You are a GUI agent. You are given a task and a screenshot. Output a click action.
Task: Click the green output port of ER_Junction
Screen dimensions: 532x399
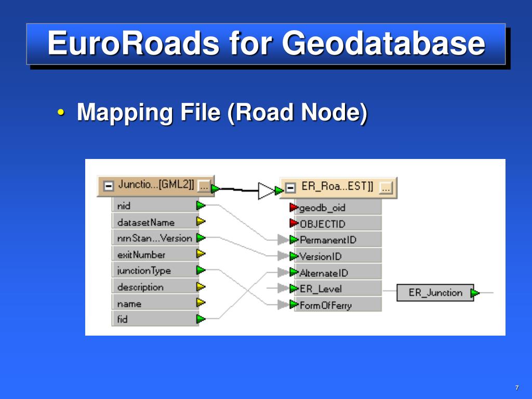tap(475, 293)
